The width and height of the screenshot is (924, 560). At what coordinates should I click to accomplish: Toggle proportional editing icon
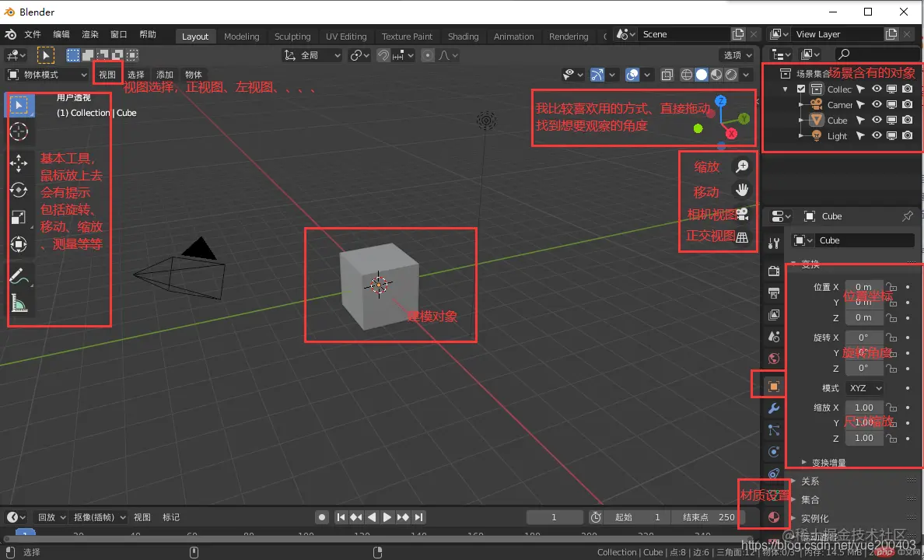click(429, 55)
